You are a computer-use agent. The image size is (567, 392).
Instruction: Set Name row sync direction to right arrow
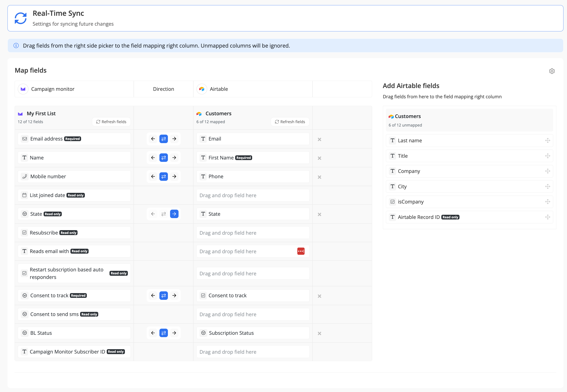[x=174, y=158]
